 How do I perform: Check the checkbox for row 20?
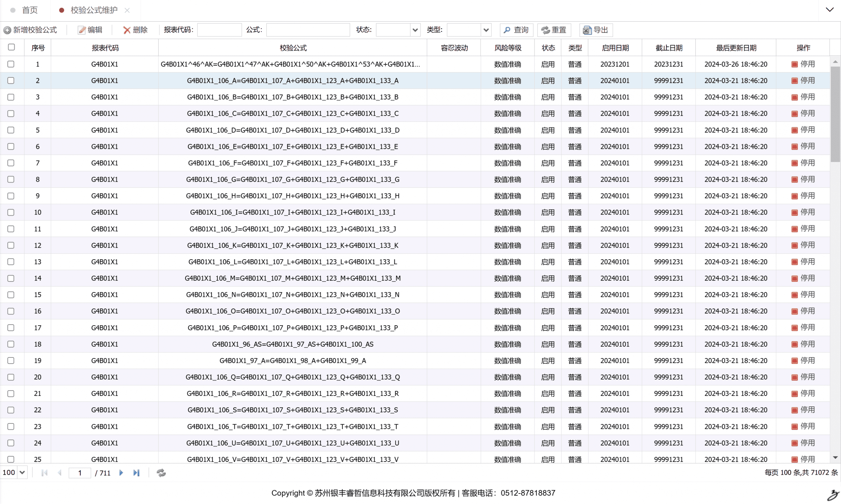11,377
